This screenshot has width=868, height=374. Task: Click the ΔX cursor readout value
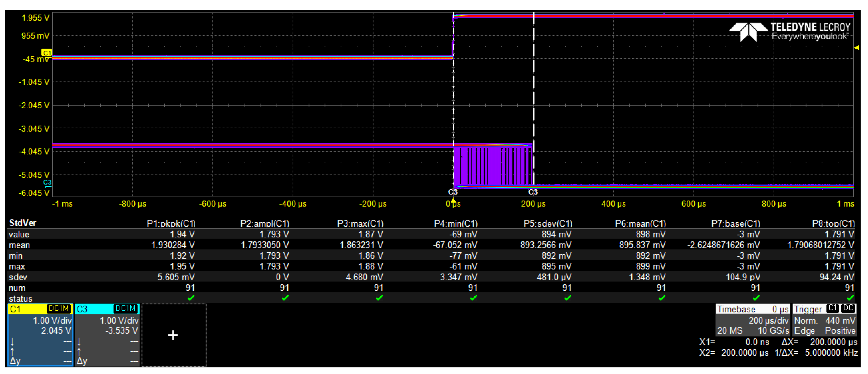point(833,342)
